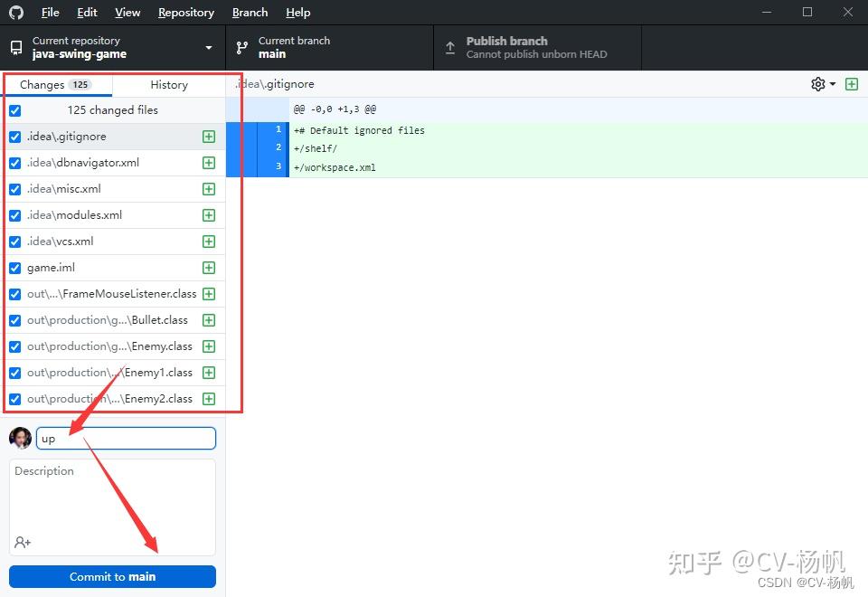868x597 pixels.
Task: Click the green added-file icon beside game.iml
Action: pyautogui.click(x=209, y=268)
